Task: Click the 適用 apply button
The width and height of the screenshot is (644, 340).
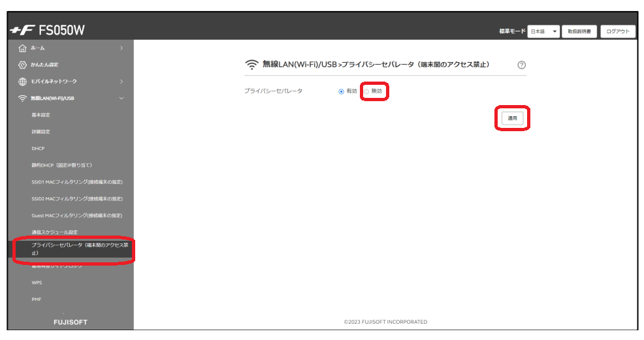Action: pyautogui.click(x=512, y=118)
